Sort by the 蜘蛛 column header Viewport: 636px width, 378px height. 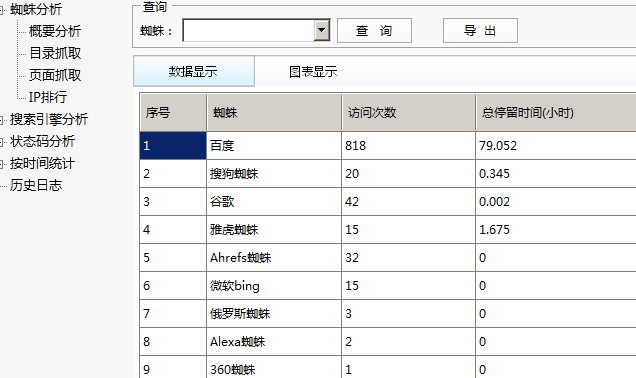274,112
